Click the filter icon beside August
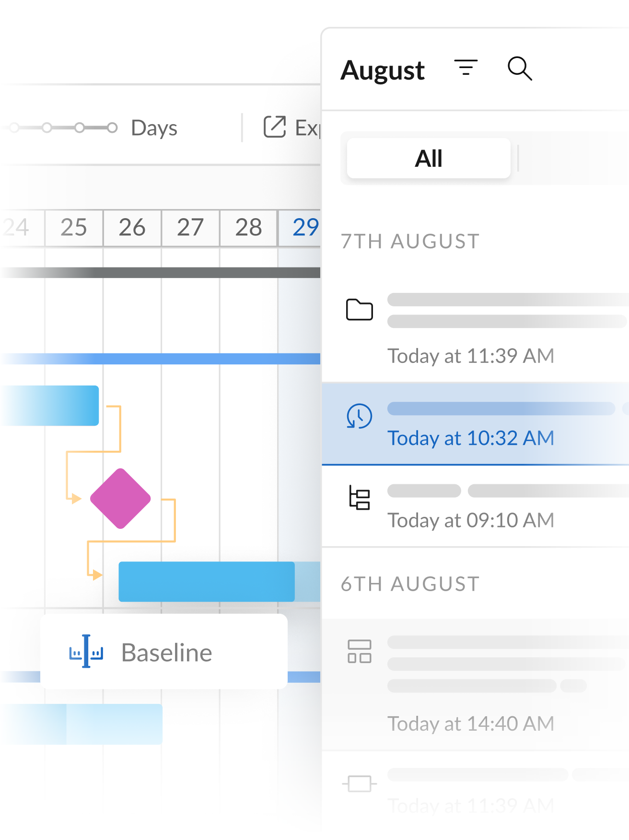 tap(466, 68)
